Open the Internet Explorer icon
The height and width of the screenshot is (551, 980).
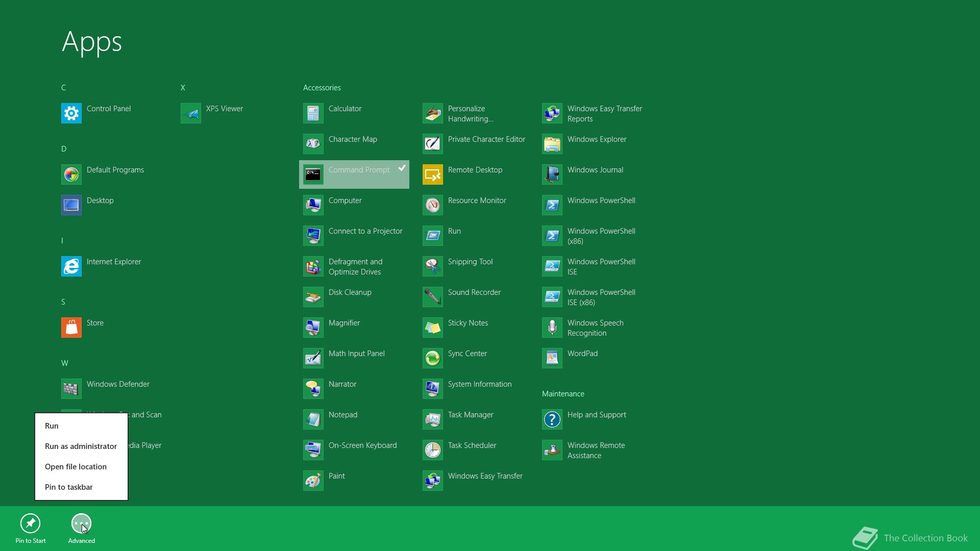[71, 266]
